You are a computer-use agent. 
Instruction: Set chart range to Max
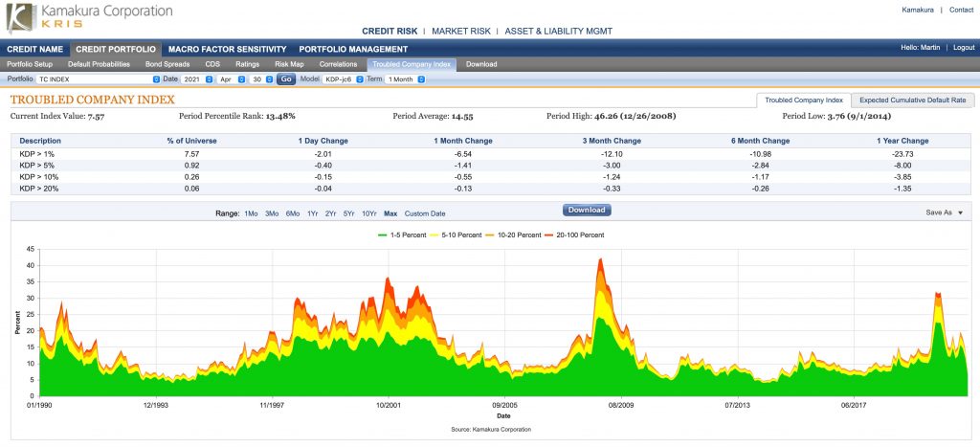[x=390, y=213]
